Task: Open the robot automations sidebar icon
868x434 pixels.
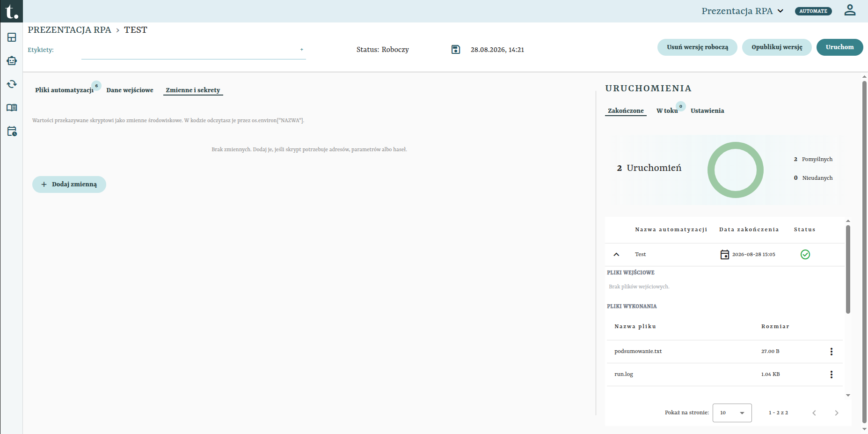Action: click(x=12, y=61)
